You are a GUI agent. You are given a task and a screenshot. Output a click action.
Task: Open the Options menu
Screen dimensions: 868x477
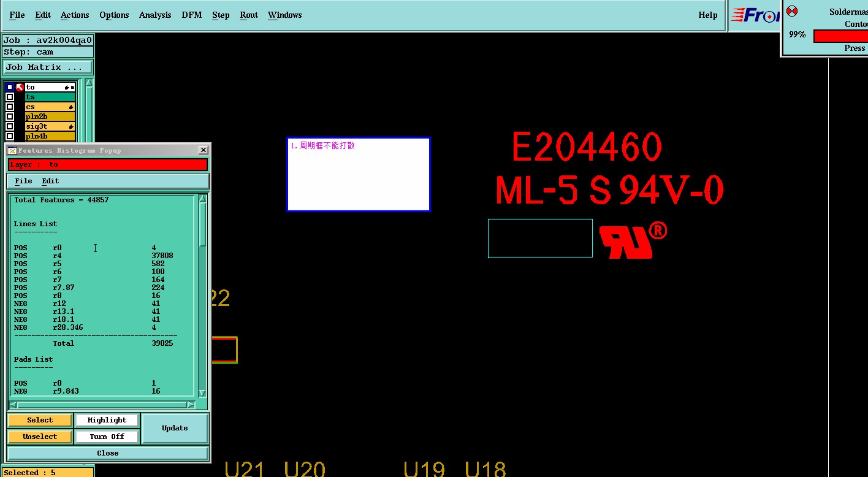pyautogui.click(x=114, y=15)
